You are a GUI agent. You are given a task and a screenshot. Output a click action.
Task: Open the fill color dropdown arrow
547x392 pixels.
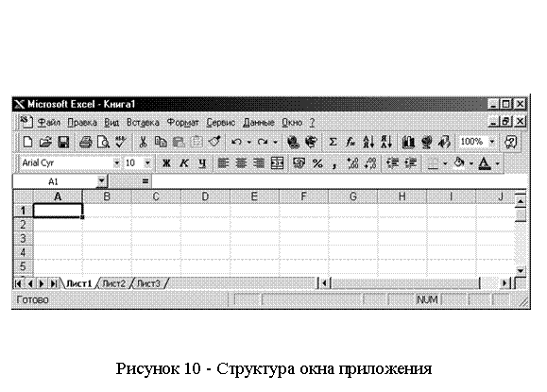pyautogui.click(x=471, y=162)
